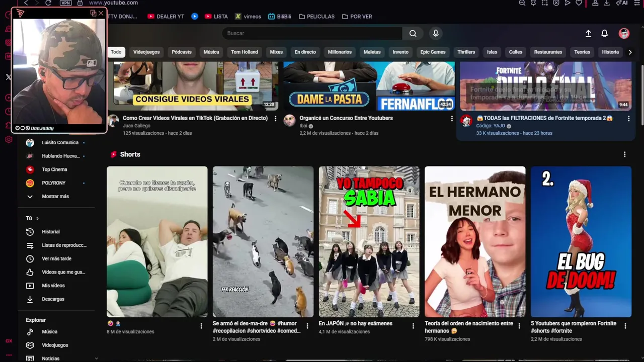Click the magnifier search button
Viewport: 644px width, 362px height.
point(413,33)
